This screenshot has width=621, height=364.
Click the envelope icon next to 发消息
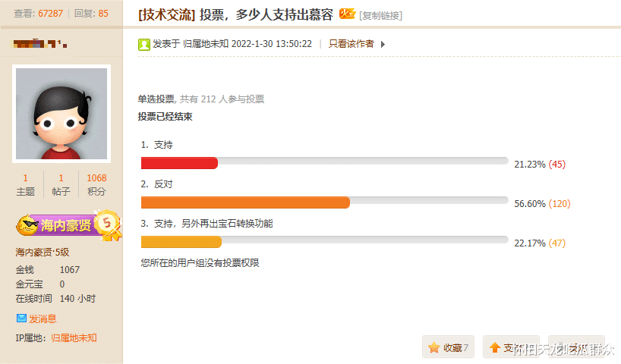coord(21,318)
